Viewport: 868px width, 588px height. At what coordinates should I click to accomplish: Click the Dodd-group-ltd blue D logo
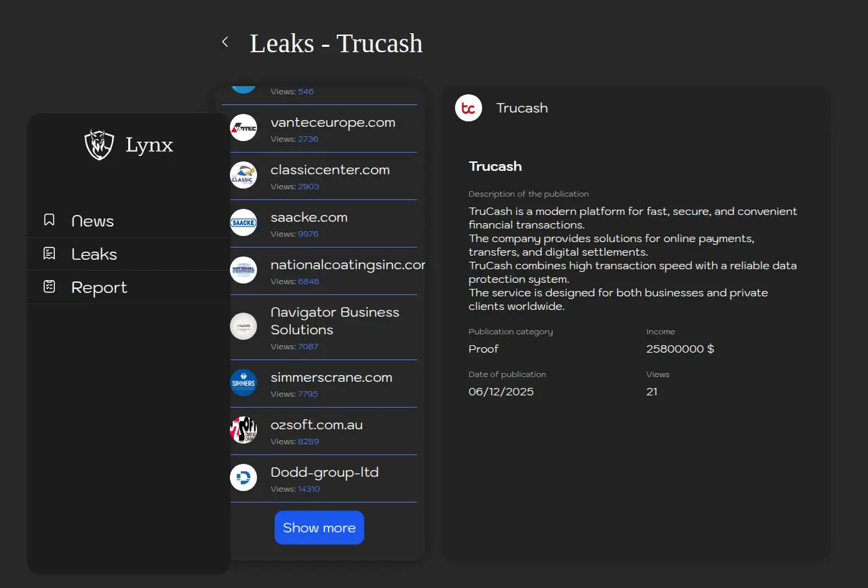pos(243,477)
